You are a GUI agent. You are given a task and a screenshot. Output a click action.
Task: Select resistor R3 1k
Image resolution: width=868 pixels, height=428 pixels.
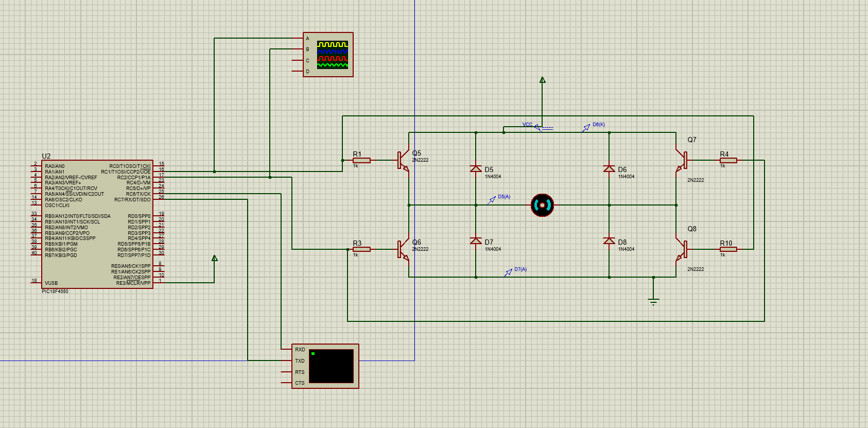(x=361, y=249)
